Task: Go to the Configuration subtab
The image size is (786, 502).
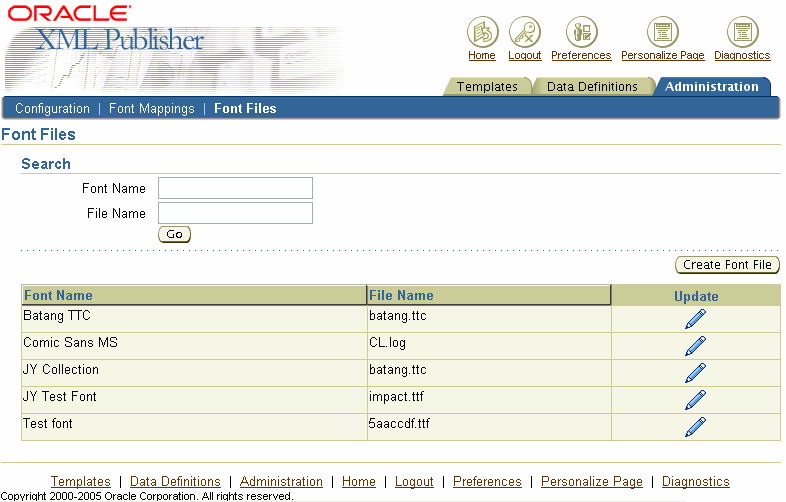Action: pyautogui.click(x=52, y=108)
